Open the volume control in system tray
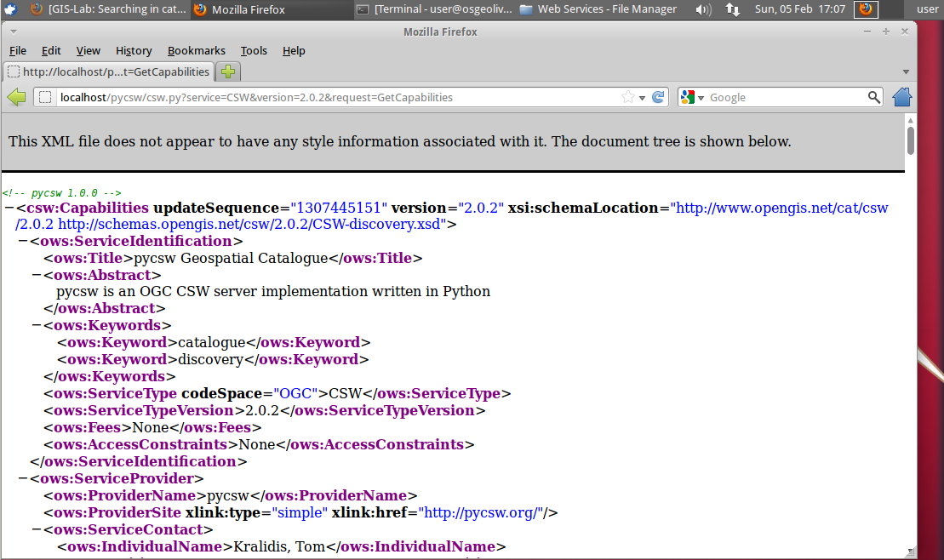944x560 pixels. 702,9
